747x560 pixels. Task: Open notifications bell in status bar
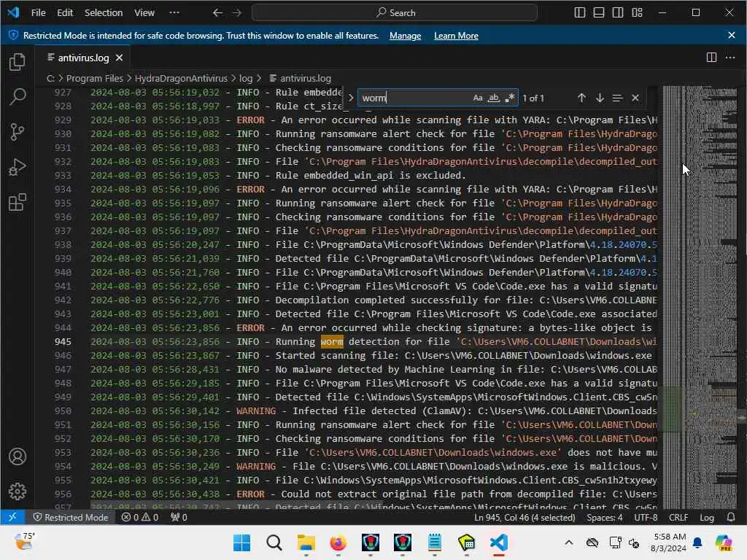pyautogui.click(x=731, y=517)
